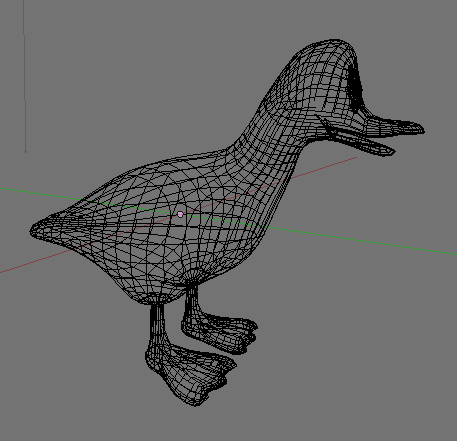The image size is (457, 441).
Task: Click the duck's upper beak tip
Action: click(x=418, y=129)
